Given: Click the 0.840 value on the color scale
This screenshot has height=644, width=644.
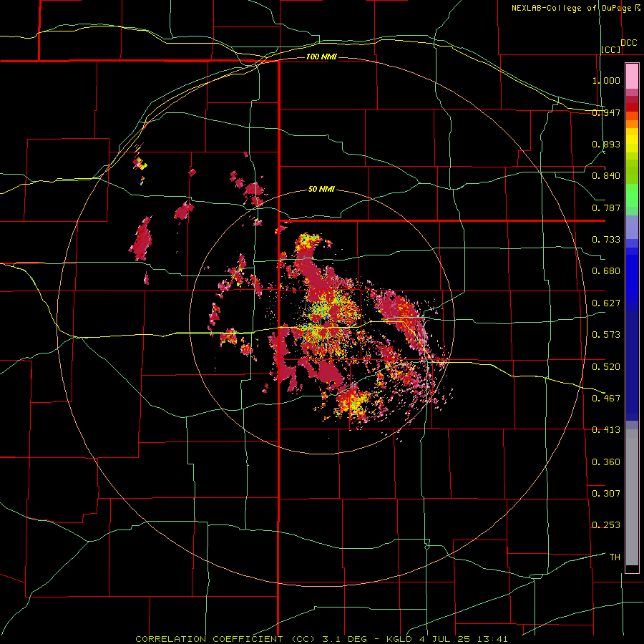Looking at the screenshot, I should [x=606, y=176].
